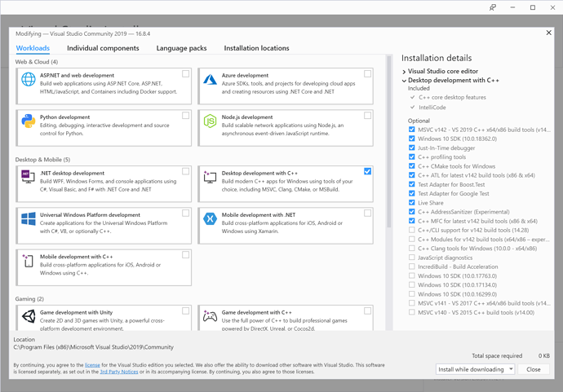Minimize the Visual Studio Installer window
Image resolution: width=563 pixels, height=392 pixels.
512,7
